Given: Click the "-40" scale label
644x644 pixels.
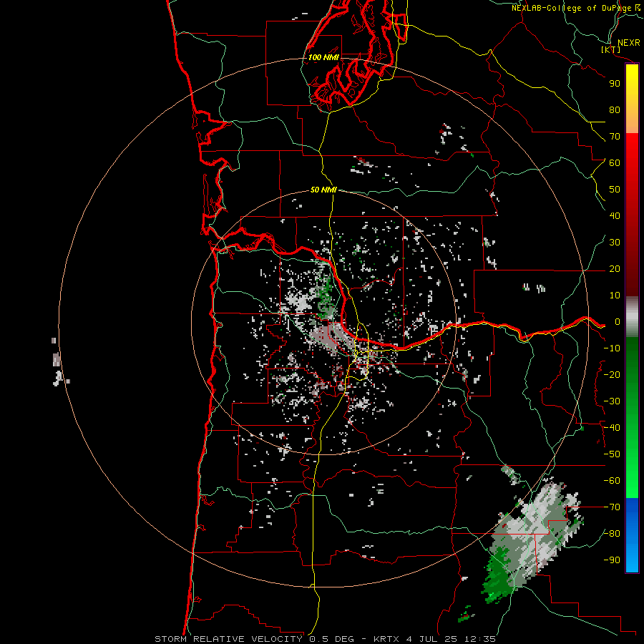Looking at the screenshot, I should (x=612, y=428).
